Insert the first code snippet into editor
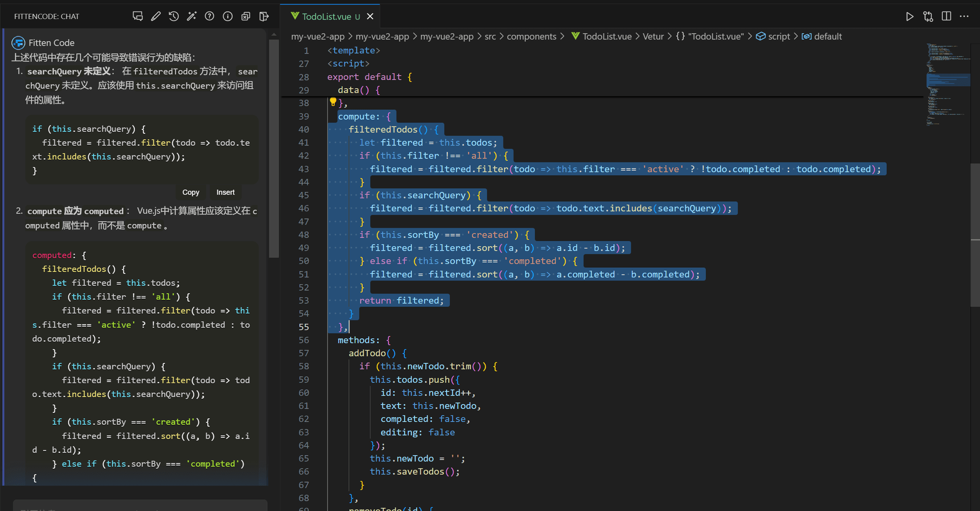The width and height of the screenshot is (980, 511). coord(225,192)
